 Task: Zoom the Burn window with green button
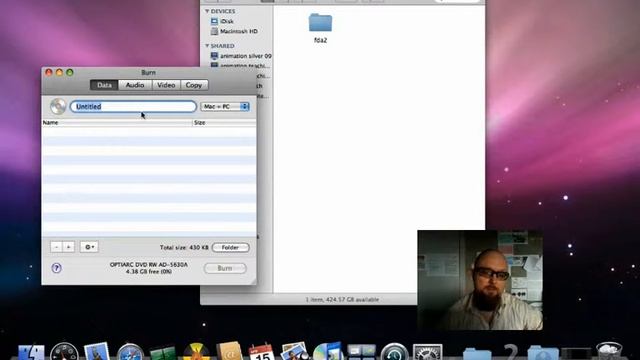(x=70, y=72)
